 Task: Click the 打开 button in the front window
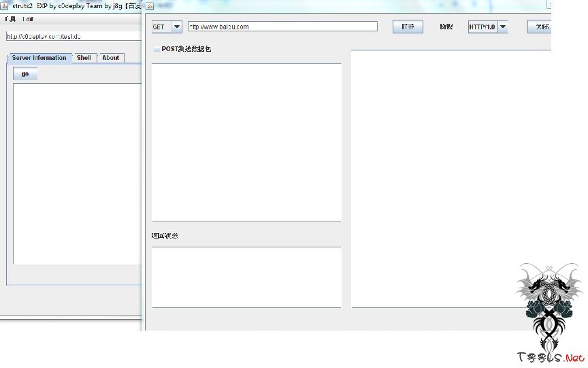[408, 27]
